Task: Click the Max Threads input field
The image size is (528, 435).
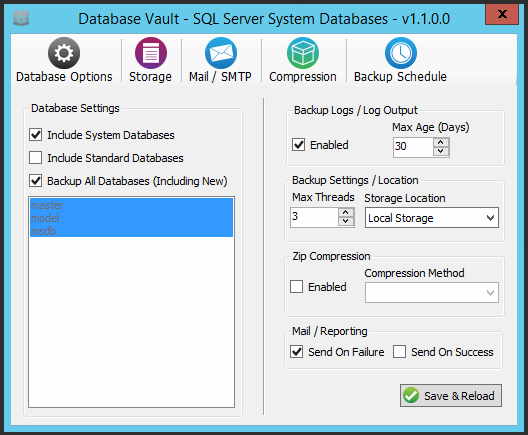Action: click(314, 217)
